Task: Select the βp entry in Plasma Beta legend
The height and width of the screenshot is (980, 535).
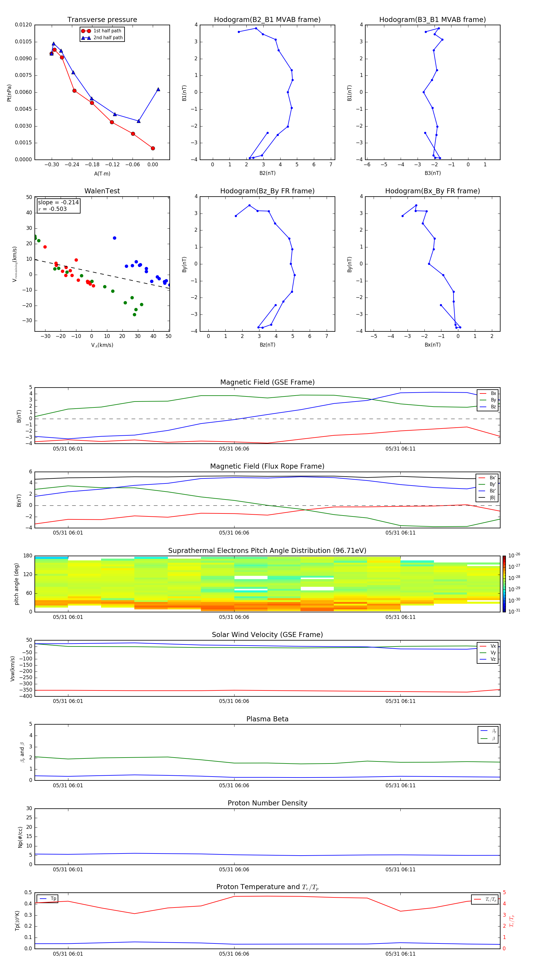Action: point(488,731)
